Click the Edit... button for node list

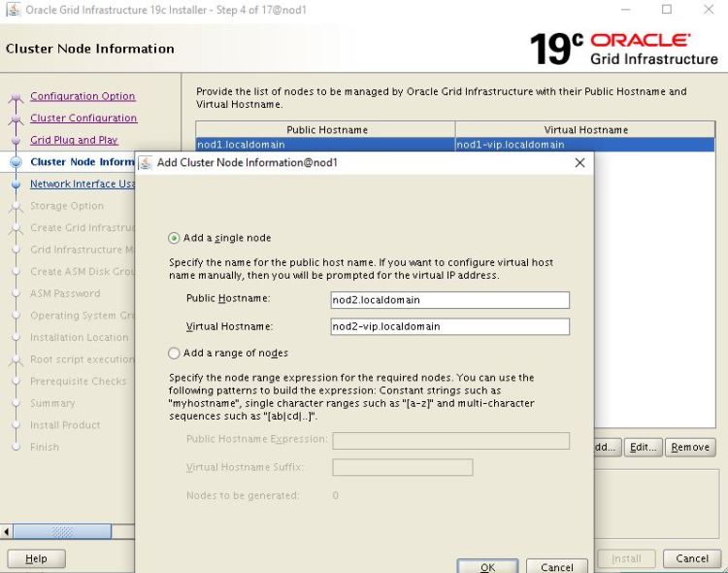pyautogui.click(x=643, y=448)
